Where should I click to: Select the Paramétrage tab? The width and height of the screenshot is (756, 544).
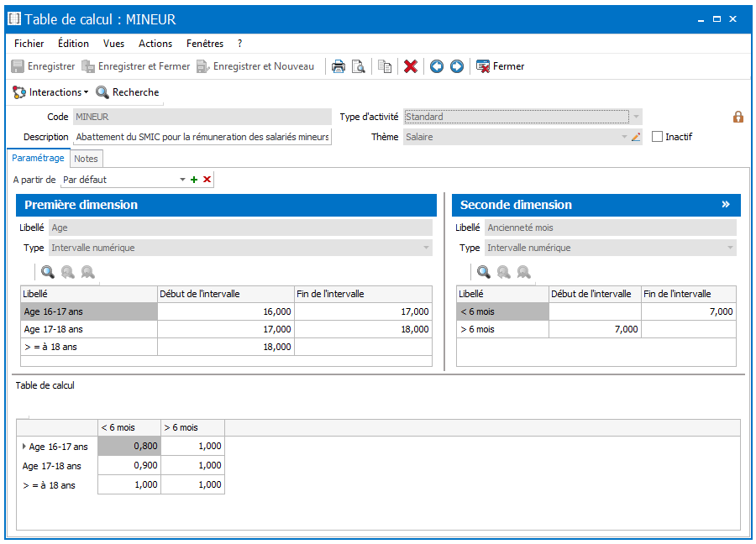(38, 158)
